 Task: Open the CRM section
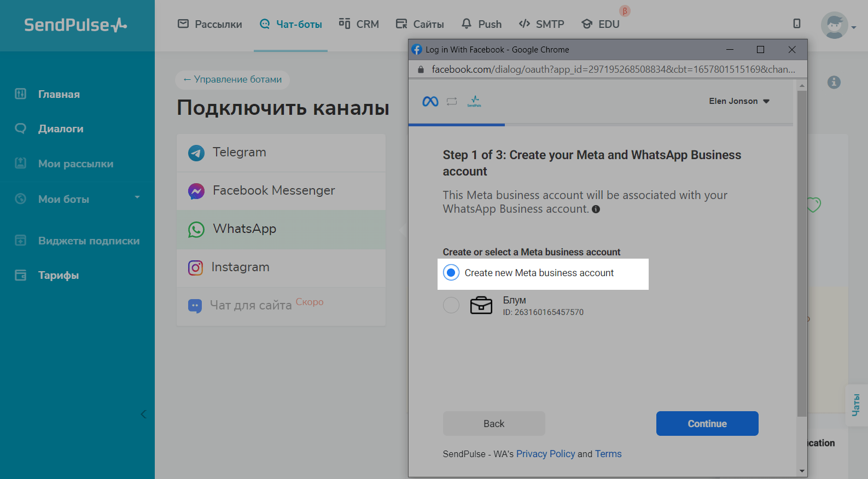[359, 24]
